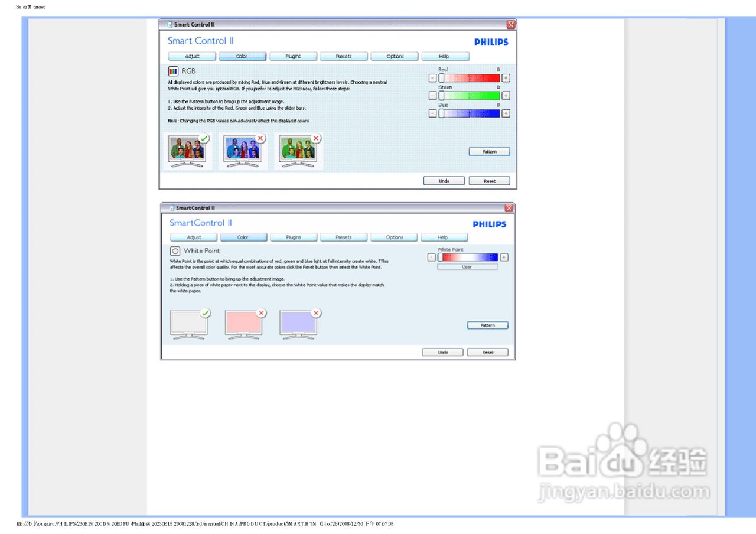756x534 pixels.
Task: Click the White Point slider bar
Action: pyautogui.click(x=467, y=257)
